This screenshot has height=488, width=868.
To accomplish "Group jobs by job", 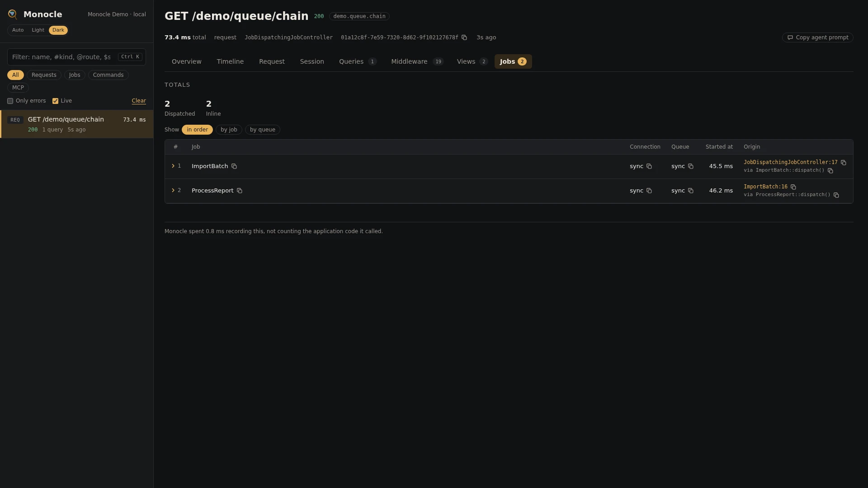I will point(229,130).
